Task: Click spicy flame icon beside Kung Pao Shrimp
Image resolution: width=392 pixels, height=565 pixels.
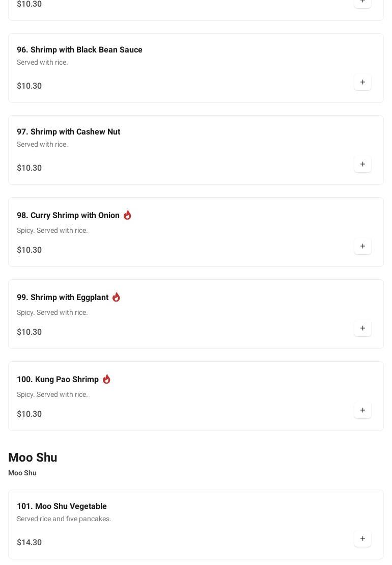Action: tap(106, 379)
